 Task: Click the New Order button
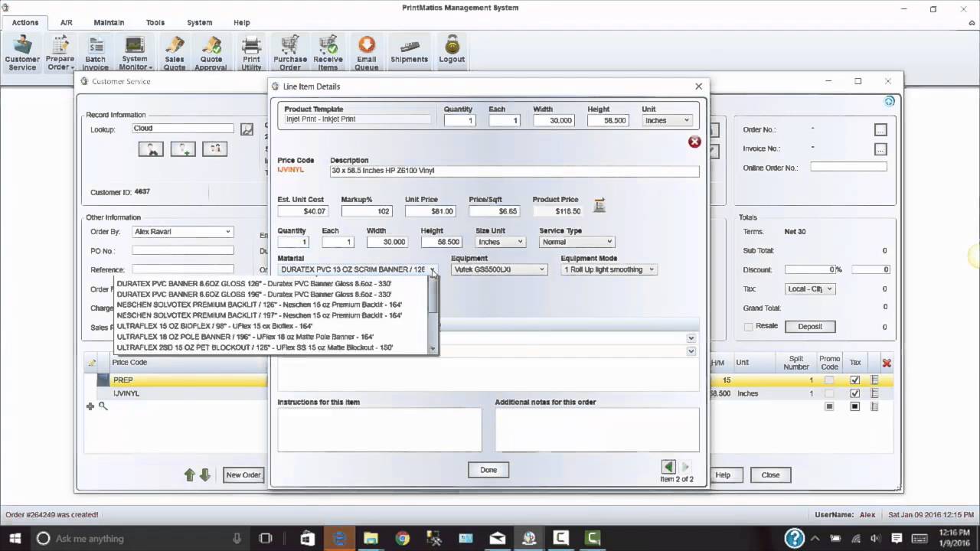pyautogui.click(x=243, y=475)
